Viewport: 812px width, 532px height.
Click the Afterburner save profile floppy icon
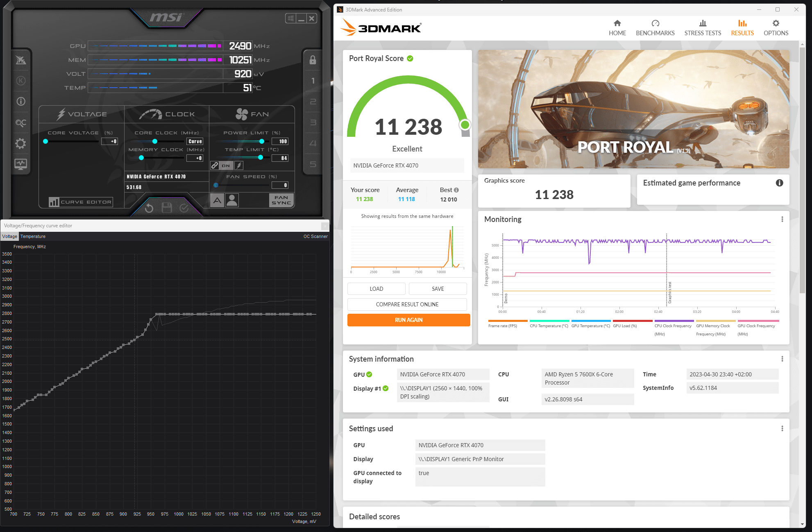coord(167,208)
